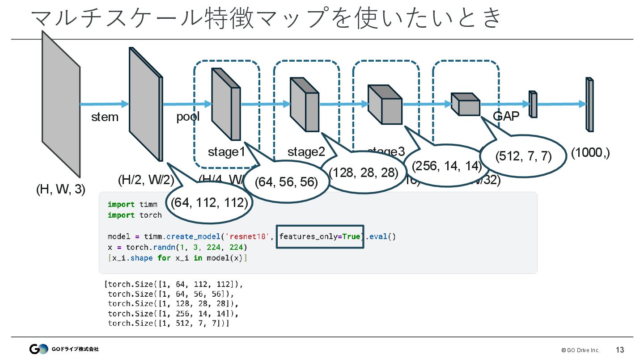Click the "© GO Drive Inc." copyright text
644x362 pixels.
pyautogui.click(x=580, y=350)
